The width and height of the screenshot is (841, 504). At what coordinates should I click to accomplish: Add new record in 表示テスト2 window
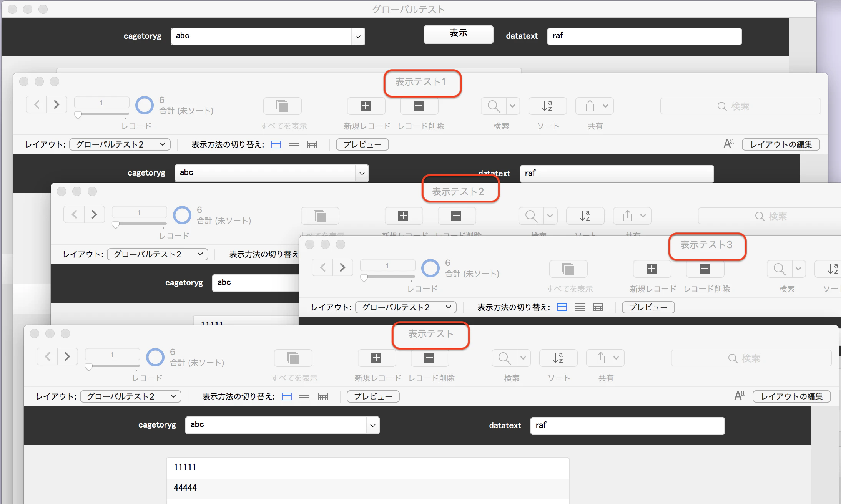click(x=403, y=216)
